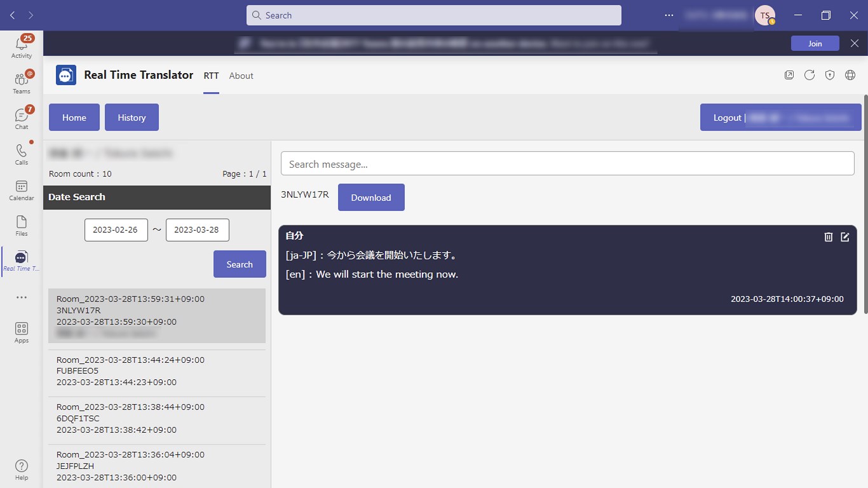The height and width of the screenshot is (488, 868).
Task: Run the date Search button
Action: point(240,264)
